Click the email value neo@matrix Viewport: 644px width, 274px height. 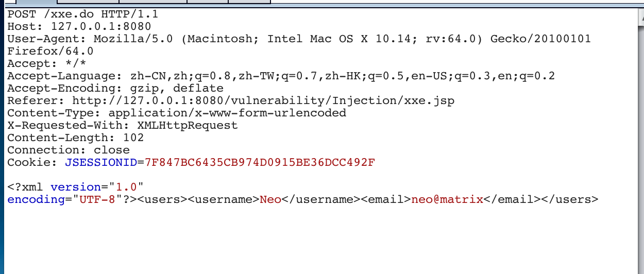click(447, 199)
